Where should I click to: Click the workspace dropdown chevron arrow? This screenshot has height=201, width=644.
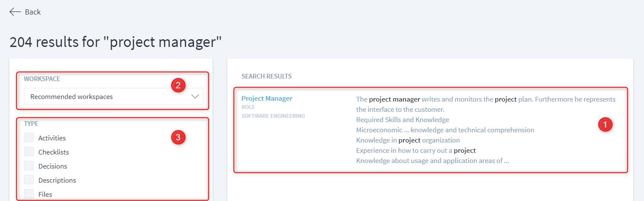[195, 97]
